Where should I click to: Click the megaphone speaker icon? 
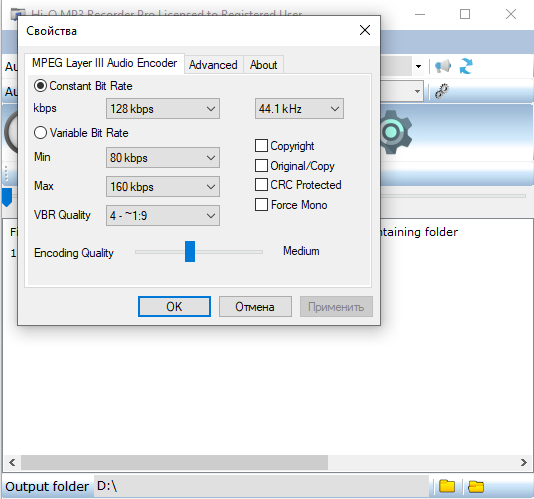[443, 66]
